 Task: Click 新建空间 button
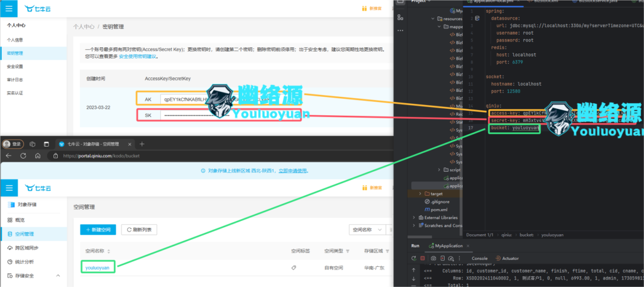coord(98,230)
